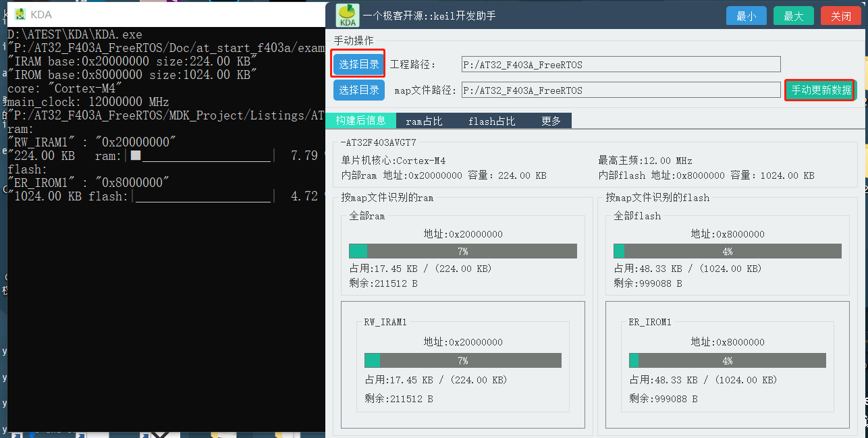Click the 内部flash 地址:0x8000000 line
The width and height of the screenshot is (868, 438).
706,175
